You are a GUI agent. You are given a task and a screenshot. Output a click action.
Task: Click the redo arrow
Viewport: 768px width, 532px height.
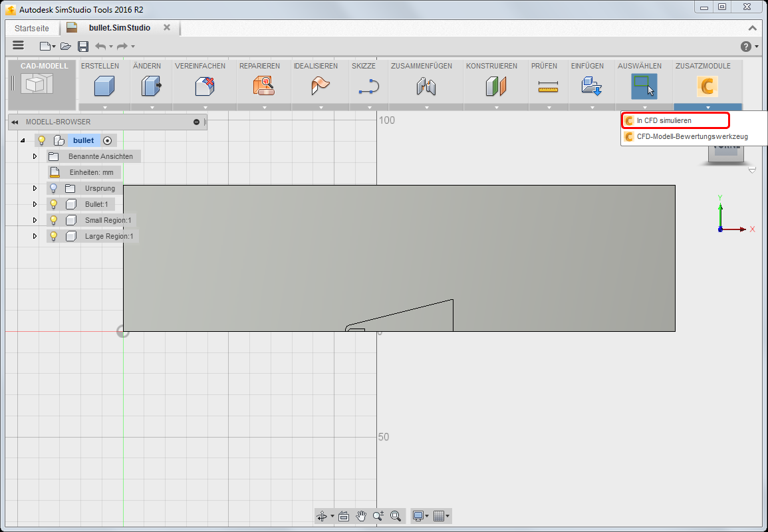(x=122, y=46)
